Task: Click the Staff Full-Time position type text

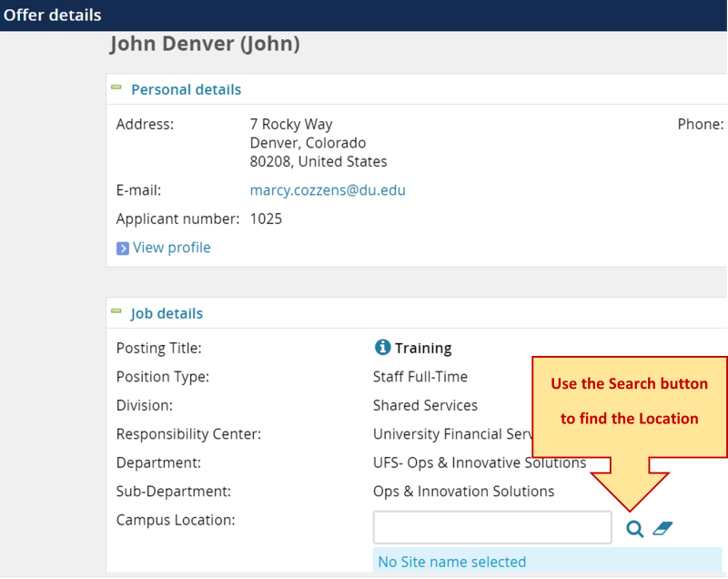Action: coord(420,376)
